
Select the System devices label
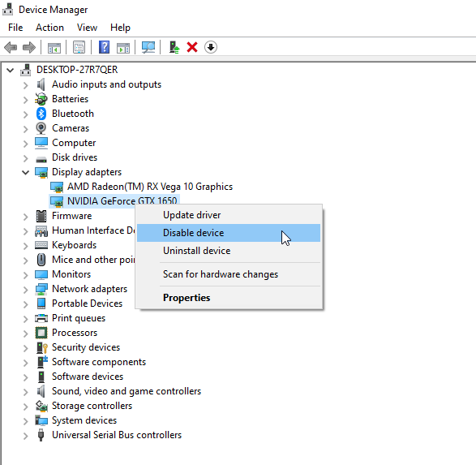[84, 420]
